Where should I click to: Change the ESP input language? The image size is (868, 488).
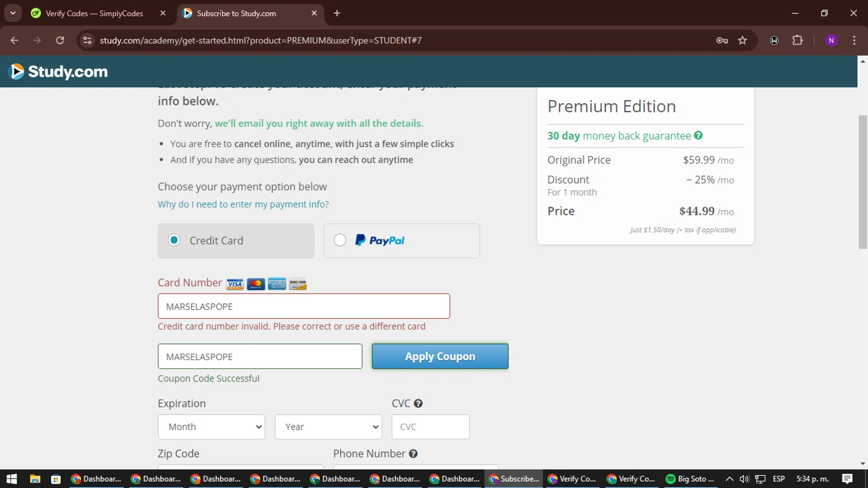coord(779,479)
